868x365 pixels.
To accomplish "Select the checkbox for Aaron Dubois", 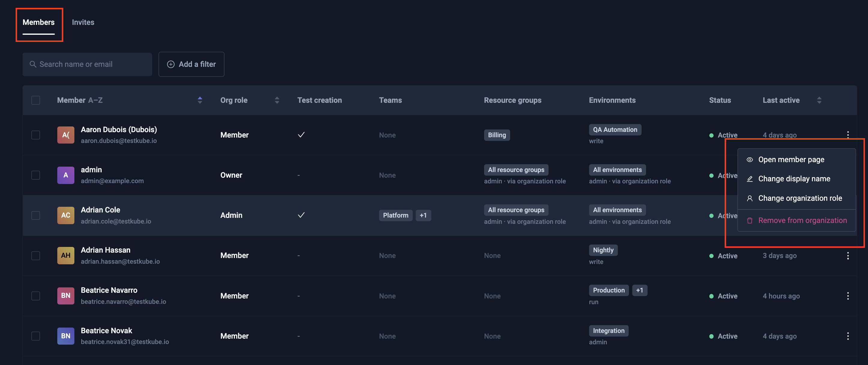I will tap(36, 135).
